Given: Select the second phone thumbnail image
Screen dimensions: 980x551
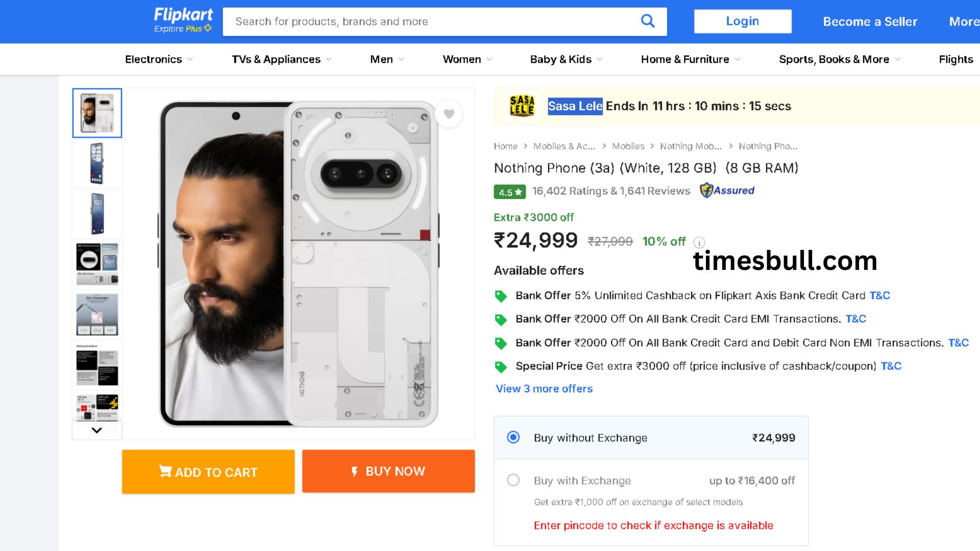Looking at the screenshot, I should point(97,163).
